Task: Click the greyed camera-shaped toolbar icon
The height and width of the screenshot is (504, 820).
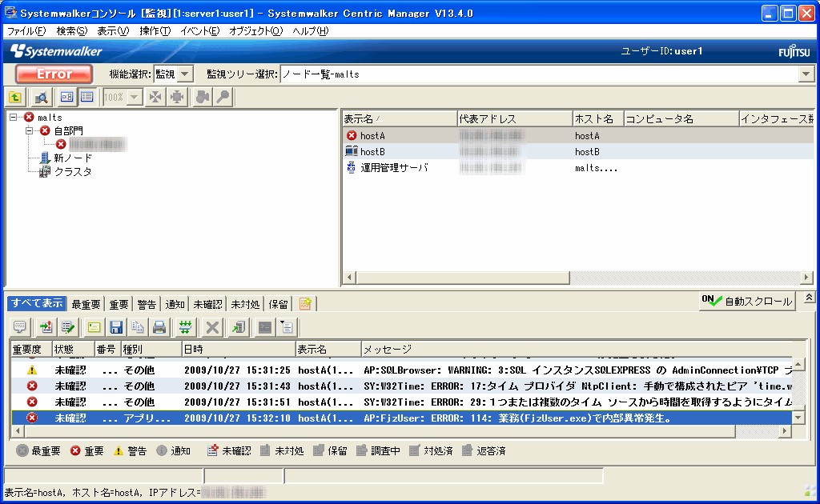Action: pyautogui.click(x=203, y=97)
